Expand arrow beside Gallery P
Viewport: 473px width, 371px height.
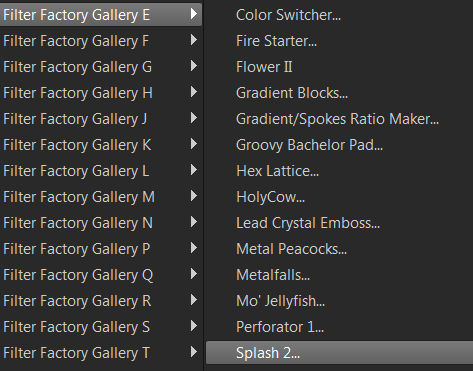tap(194, 248)
